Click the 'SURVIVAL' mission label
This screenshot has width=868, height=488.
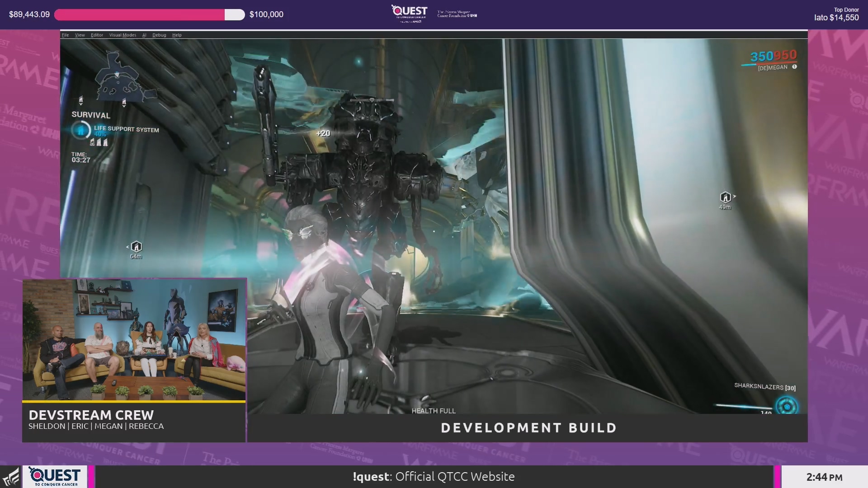(91, 115)
